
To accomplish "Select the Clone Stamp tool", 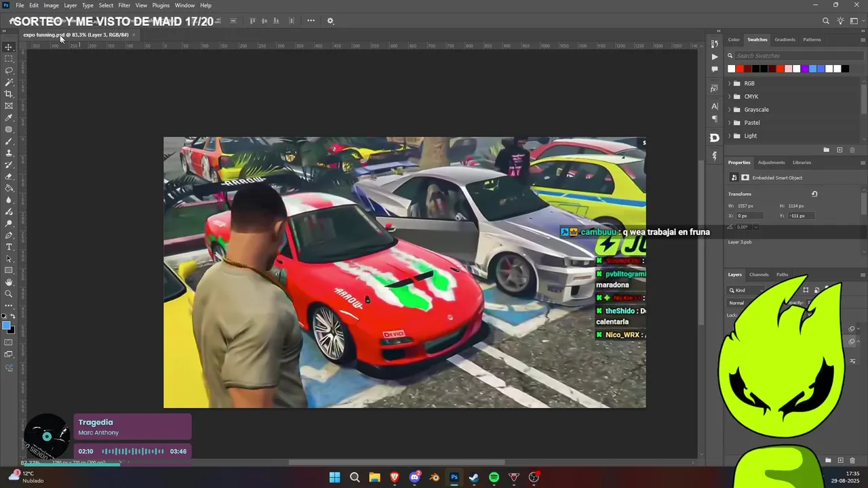I will [x=9, y=153].
